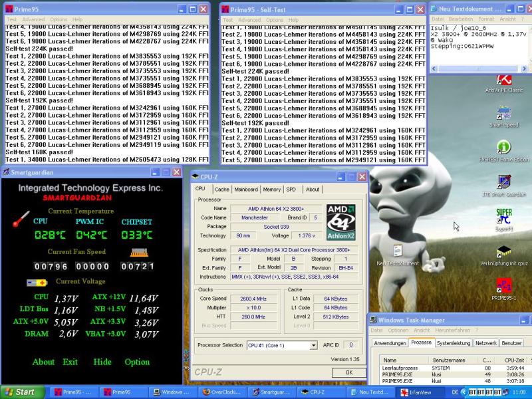Image resolution: width=532 pixels, height=399 pixels.
Task: Click the Smartguardian battery voltage icon
Action: pyautogui.click(x=37, y=282)
